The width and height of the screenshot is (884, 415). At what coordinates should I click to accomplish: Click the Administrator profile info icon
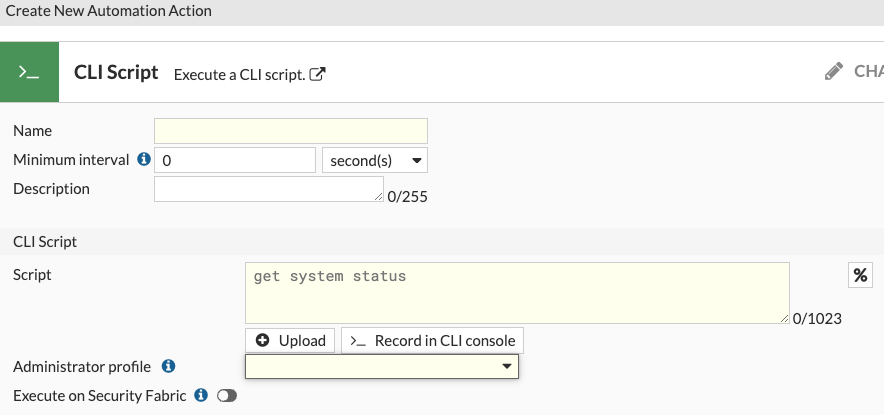tap(169, 367)
